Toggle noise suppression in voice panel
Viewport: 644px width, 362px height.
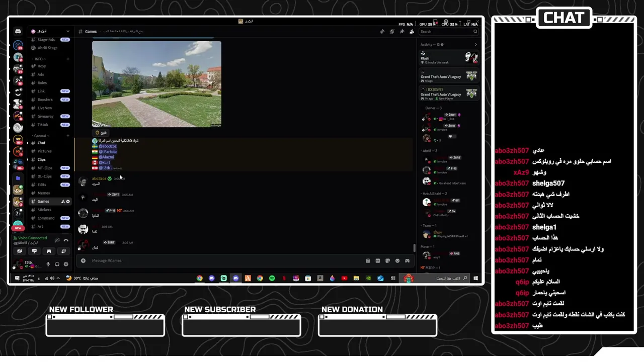pos(57,240)
